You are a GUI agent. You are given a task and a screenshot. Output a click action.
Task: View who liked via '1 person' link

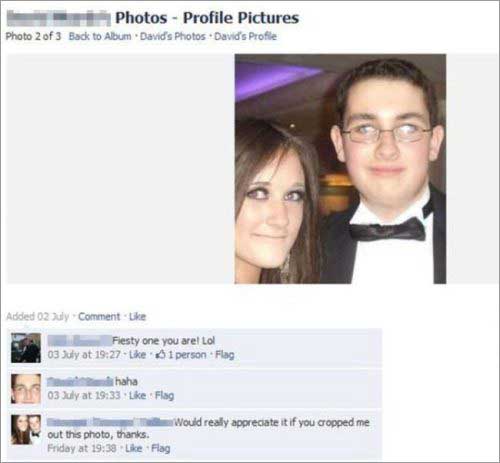187,354
